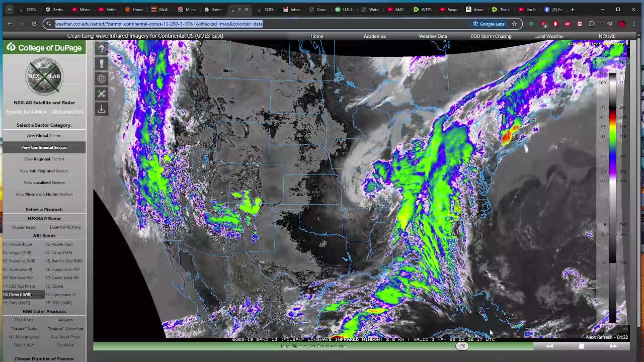Viewport: 644px width, 362px height.
Task: Open a new browser tab with plus
Action: click(x=572, y=9)
